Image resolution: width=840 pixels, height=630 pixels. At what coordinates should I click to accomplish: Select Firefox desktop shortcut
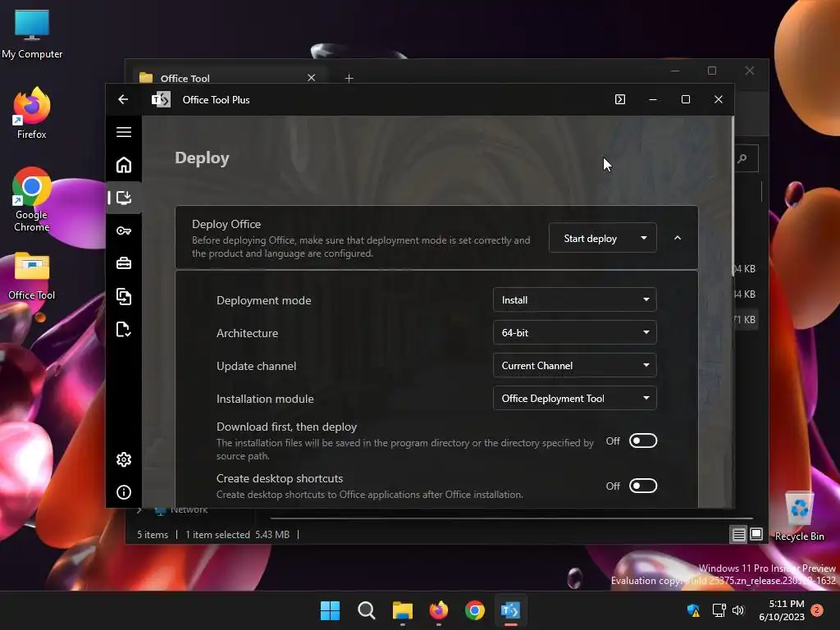[x=32, y=113]
